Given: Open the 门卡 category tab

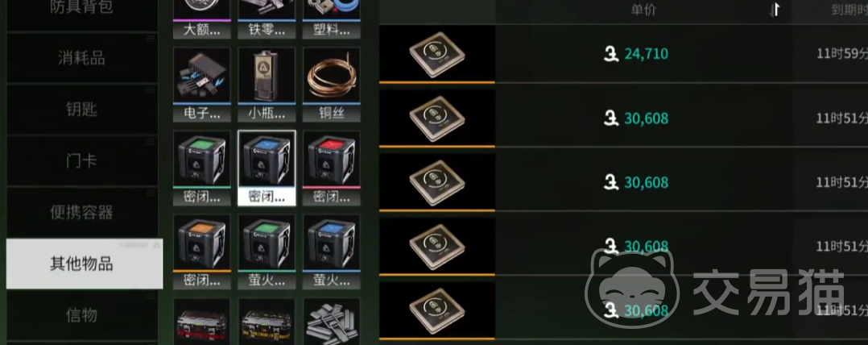Looking at the screenshot, I should coord(82,160).
